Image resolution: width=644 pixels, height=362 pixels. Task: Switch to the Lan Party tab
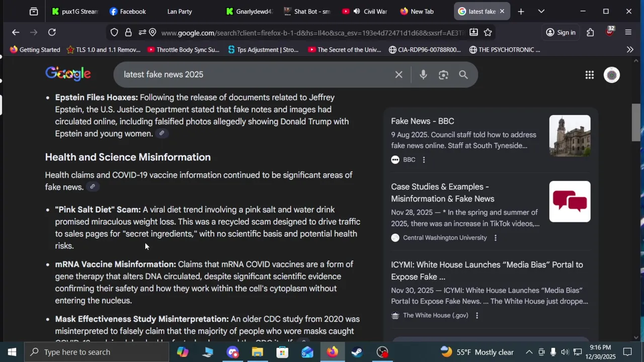pos(180,11)
